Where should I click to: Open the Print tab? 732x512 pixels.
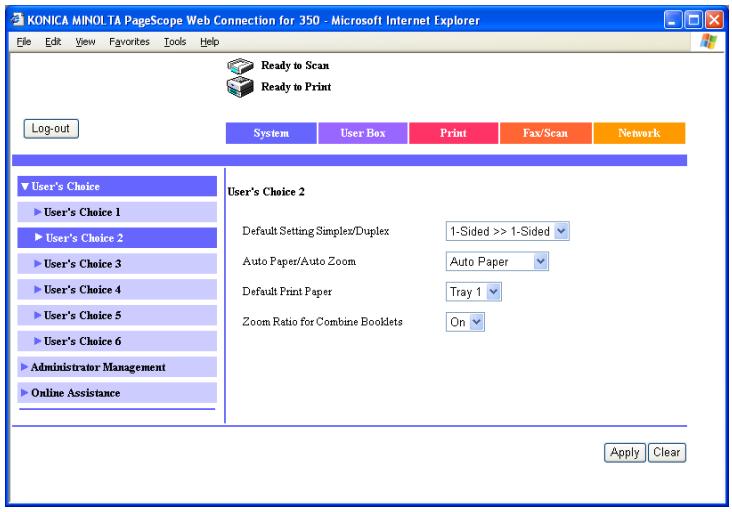[x=453, y=133]
